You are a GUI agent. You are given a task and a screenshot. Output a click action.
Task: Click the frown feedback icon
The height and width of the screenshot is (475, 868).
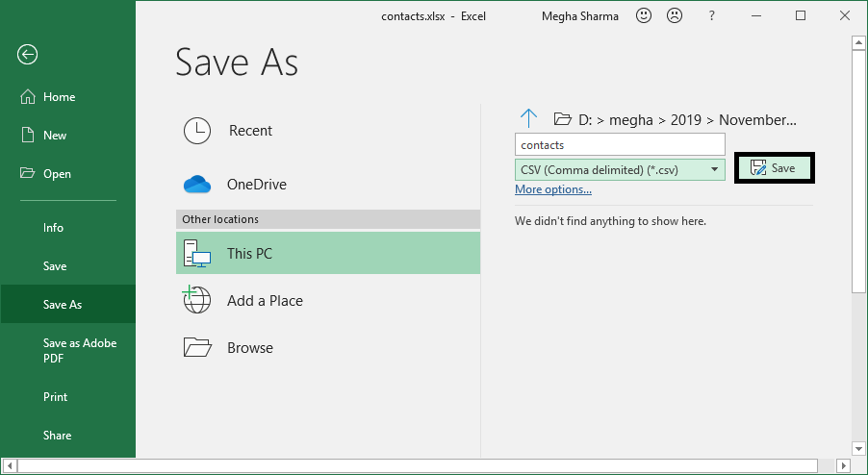(x=675, y=15)
